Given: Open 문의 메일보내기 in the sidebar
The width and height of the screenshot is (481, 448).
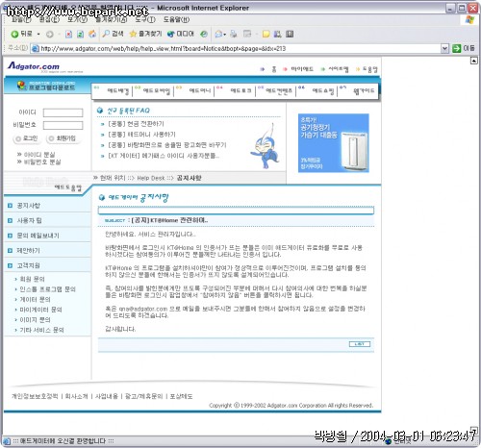Looking at the screenshot, I should pyautogui.click(x=38, y=236).
